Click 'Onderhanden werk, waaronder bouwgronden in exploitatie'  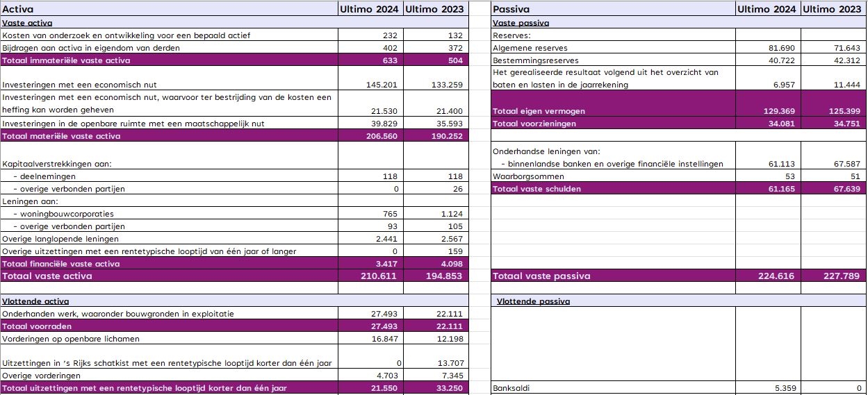coord(118,314)
